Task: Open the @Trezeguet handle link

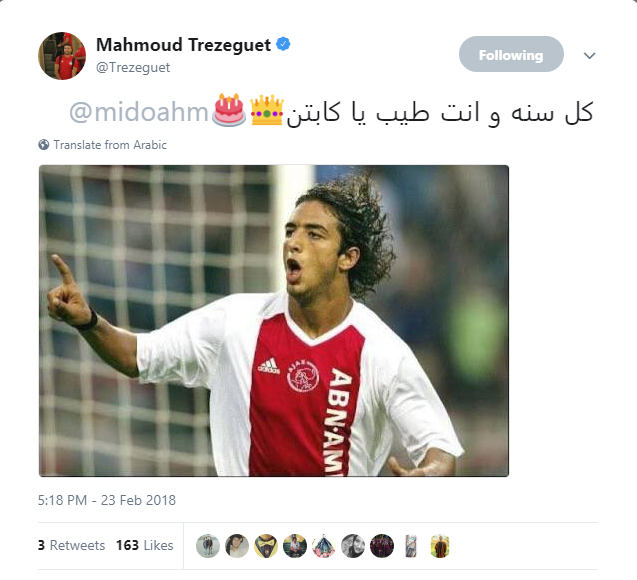Action: [133, 67]
